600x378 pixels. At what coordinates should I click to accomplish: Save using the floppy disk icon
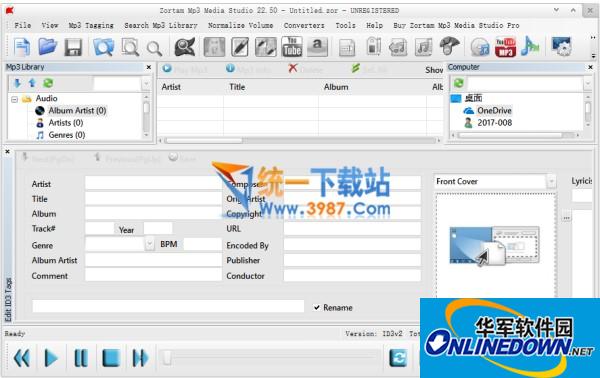73,48
